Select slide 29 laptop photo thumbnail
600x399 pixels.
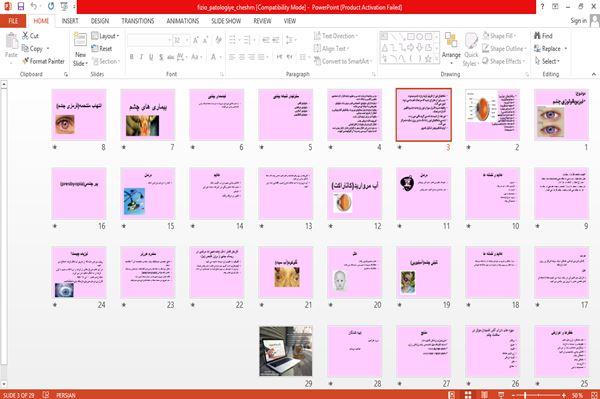click(x=286, y=351)
